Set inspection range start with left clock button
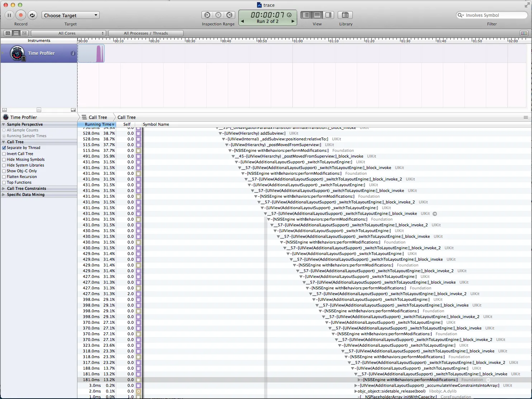This screenshot has height=399, width=532. pyautogui.click(x=207, y=15)
